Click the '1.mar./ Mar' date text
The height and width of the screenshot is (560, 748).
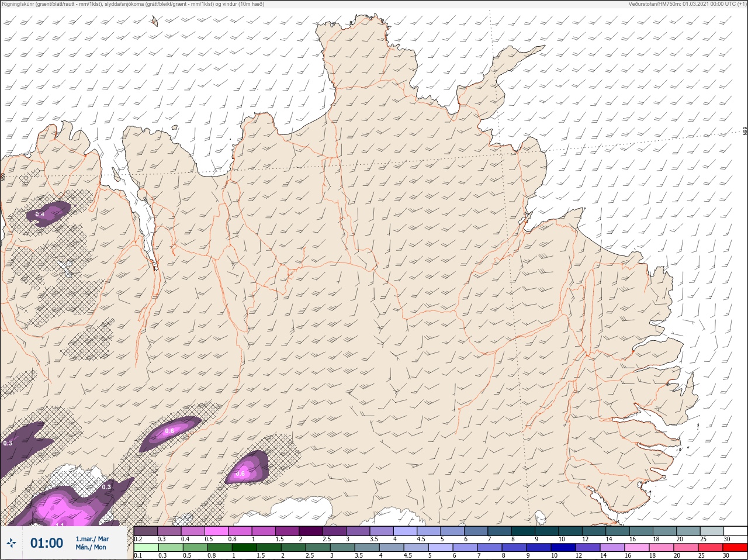coord(92,539)
